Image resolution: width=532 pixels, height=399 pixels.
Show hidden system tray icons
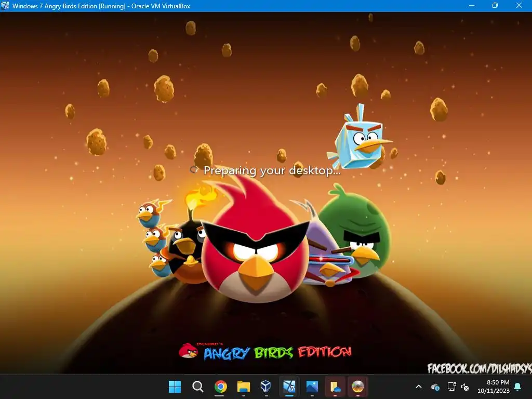(x=419, y=387)
